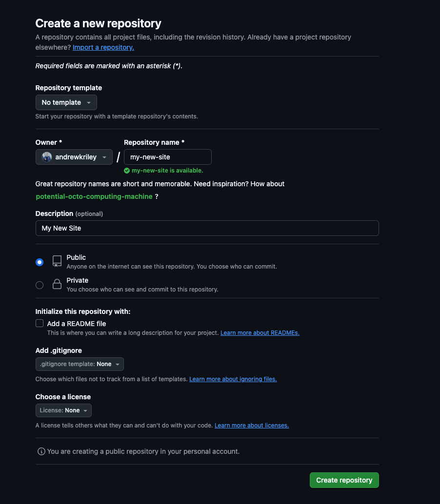
Task: Open the .gitignore template dropdown
Action: [x=80, y=364]
